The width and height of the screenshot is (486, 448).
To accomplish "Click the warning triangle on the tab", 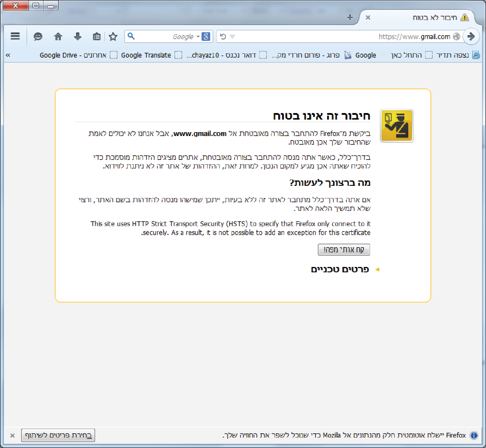I will pyautogui.click(x=465, y=17).
